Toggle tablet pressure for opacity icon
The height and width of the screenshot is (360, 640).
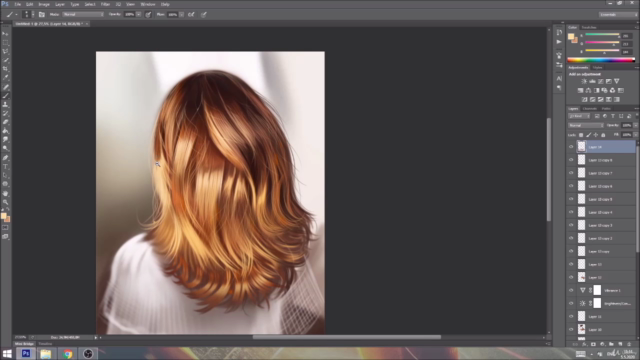148,14
